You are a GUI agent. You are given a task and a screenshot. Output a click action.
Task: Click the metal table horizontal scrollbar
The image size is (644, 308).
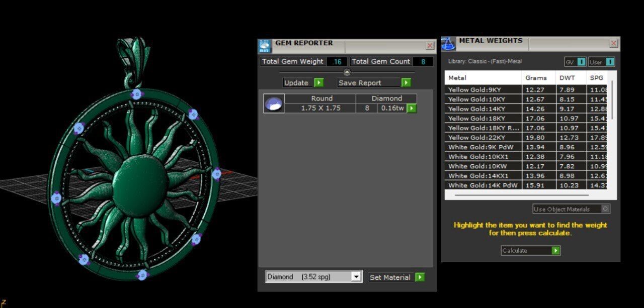coord(521,195)
